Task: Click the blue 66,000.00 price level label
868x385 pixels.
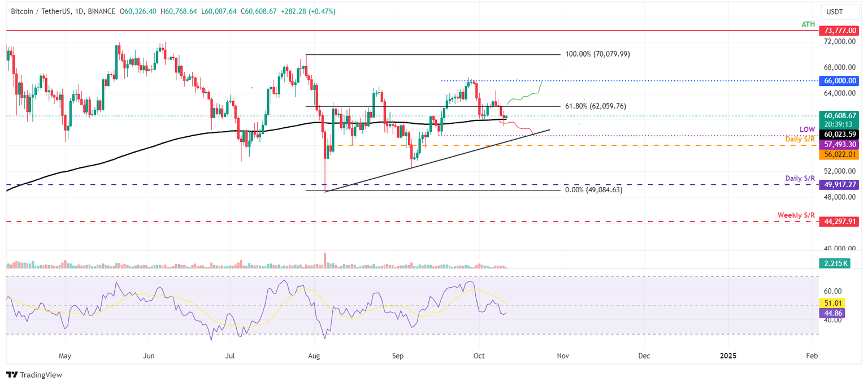Action: pos(839,81)
